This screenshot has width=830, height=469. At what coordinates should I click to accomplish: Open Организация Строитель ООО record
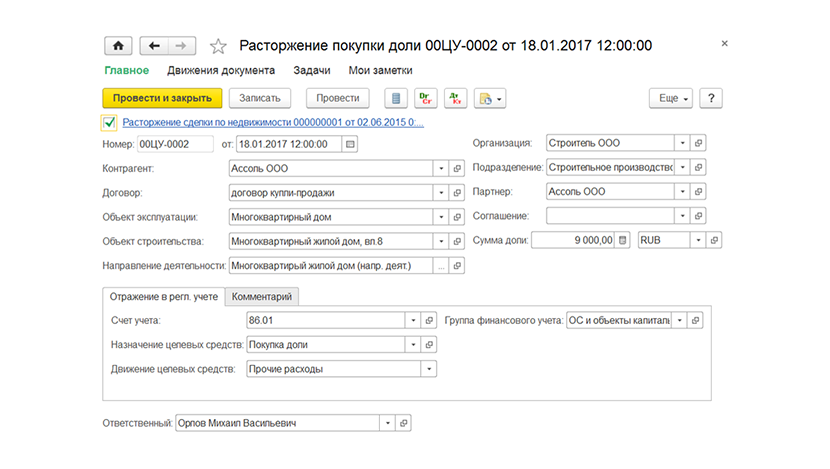pyautogui.click(x=698, y=143)
